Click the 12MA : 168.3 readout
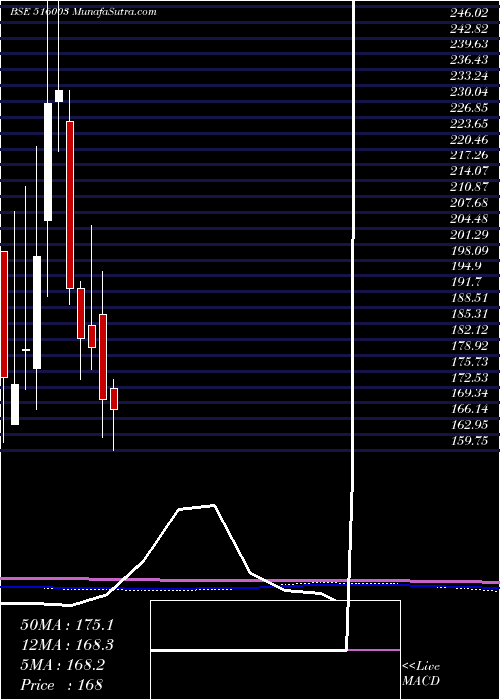Screen dimensions: 500x700 [67, 645]
